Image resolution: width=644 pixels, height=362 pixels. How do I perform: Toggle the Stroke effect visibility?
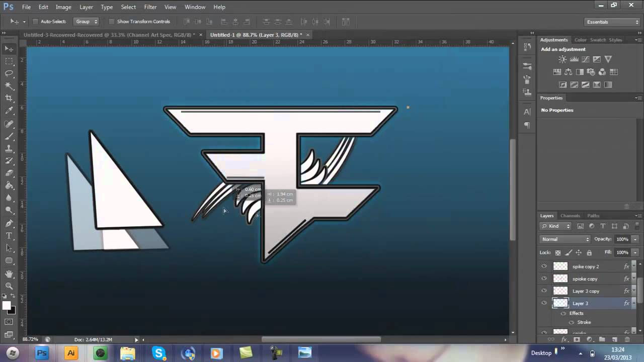[x=572, y=322]
